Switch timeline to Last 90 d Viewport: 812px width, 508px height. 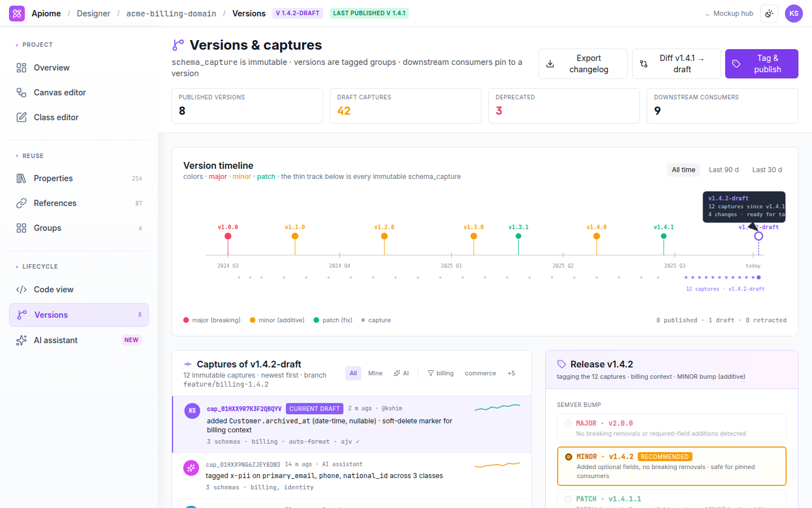(x=723, y=170)
